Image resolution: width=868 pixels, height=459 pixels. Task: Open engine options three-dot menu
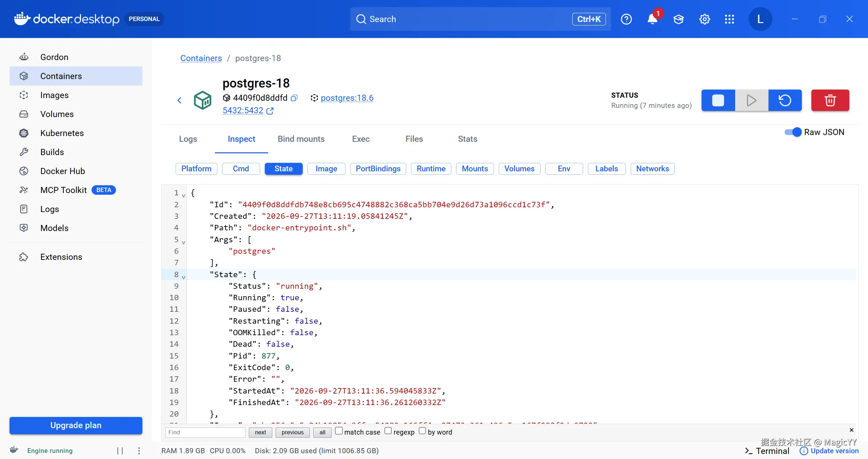(139, 451)
